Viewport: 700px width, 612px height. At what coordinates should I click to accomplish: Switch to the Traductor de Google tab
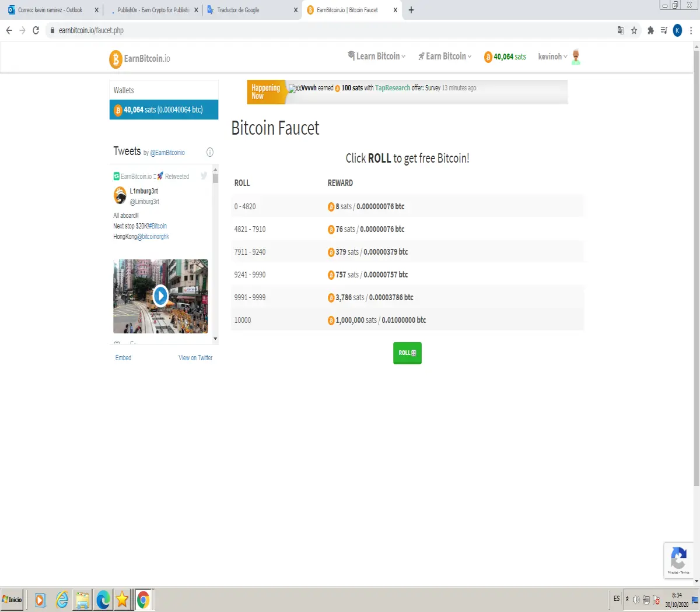click(x=251, y=10)
